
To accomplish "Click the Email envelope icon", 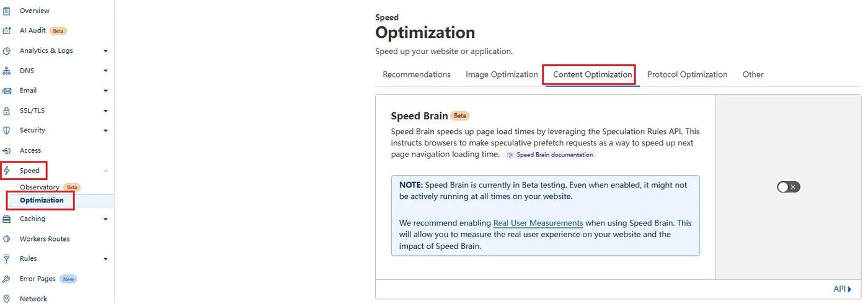I will pyautogui.click(x=6, y=91).
